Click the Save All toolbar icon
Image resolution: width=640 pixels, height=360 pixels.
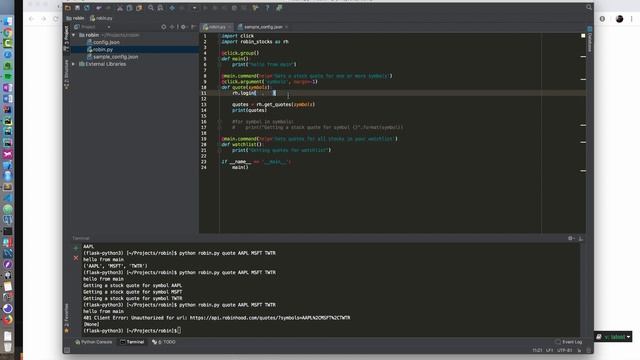click(77, 8)
